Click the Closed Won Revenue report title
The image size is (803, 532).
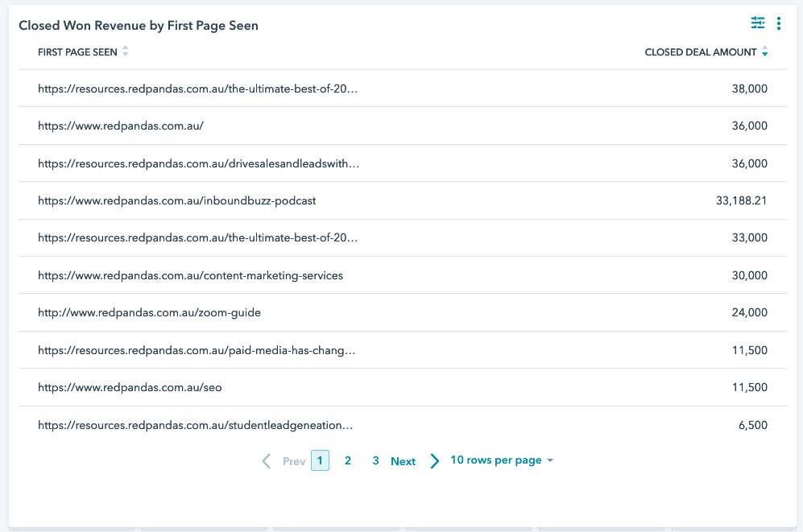[140, 25]
